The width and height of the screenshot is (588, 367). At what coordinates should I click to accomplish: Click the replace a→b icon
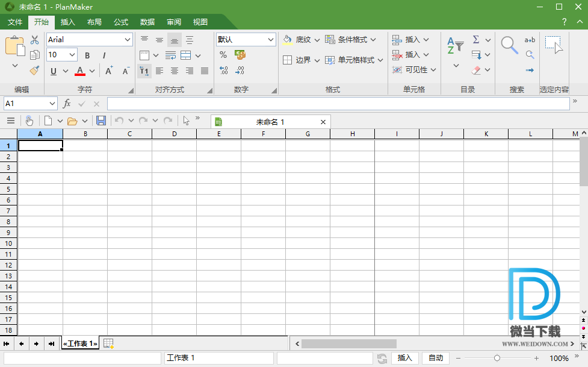point(530,40)
